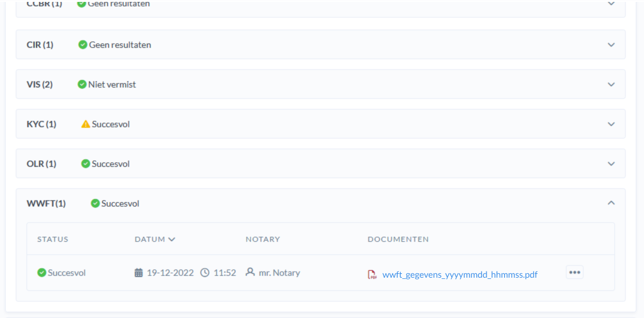Click the Succesvol status in table row

click(66, 273)
